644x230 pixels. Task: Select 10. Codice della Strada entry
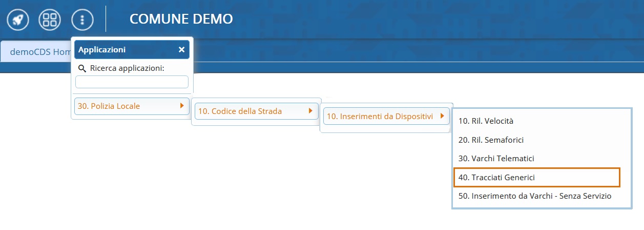coord(256,111)
